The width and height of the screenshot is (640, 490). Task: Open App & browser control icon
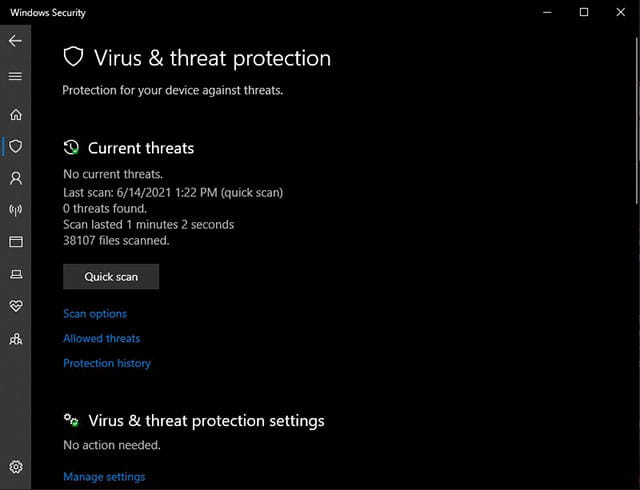click(16, 242)
